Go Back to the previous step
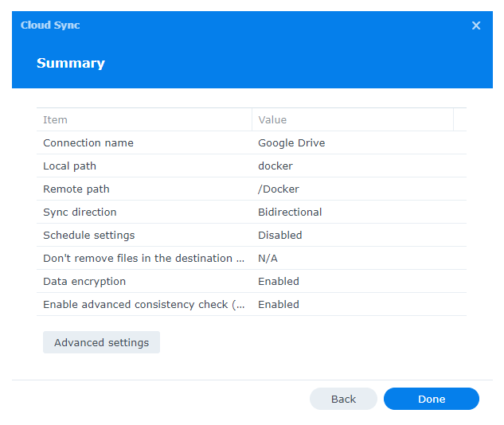The height and width of the screenshot is (425, 504). (x=343, y=399)
